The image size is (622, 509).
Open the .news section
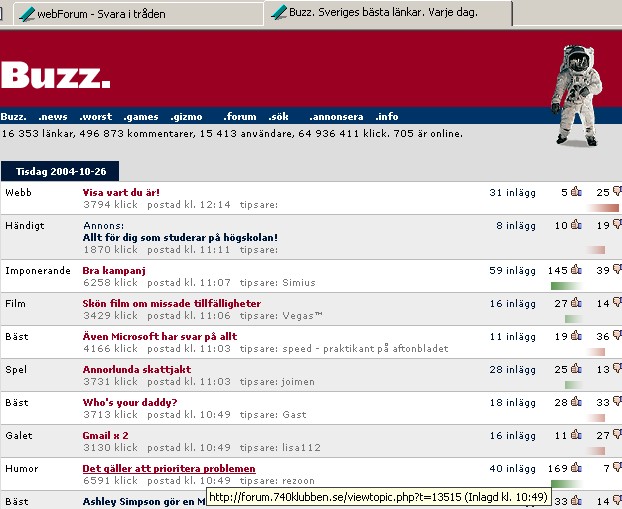(x=53, y=117)
